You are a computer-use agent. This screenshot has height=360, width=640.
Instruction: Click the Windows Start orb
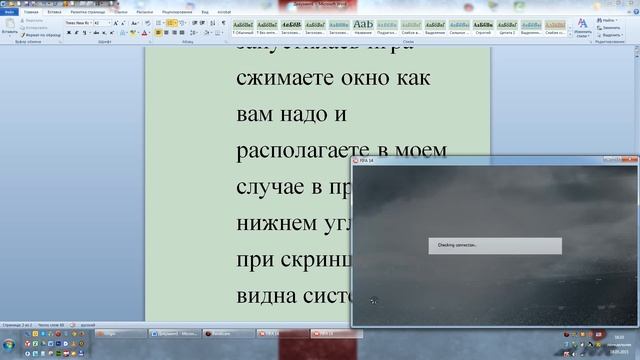[x=9, y=345]
